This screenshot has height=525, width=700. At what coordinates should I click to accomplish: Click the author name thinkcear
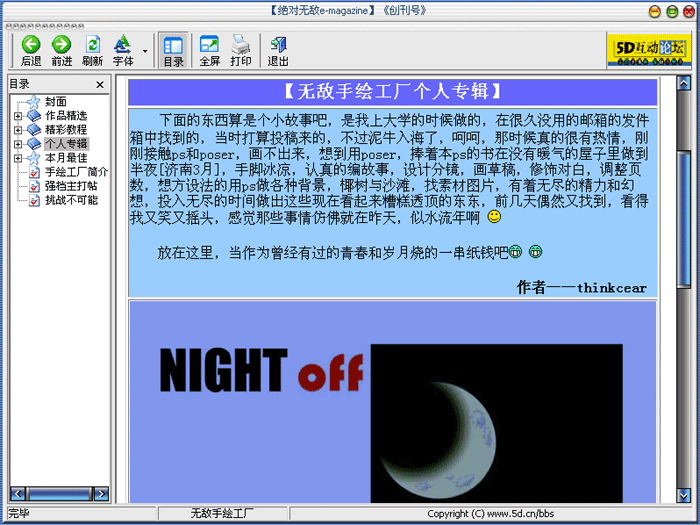pyautogui.click(x=612, y=288)
